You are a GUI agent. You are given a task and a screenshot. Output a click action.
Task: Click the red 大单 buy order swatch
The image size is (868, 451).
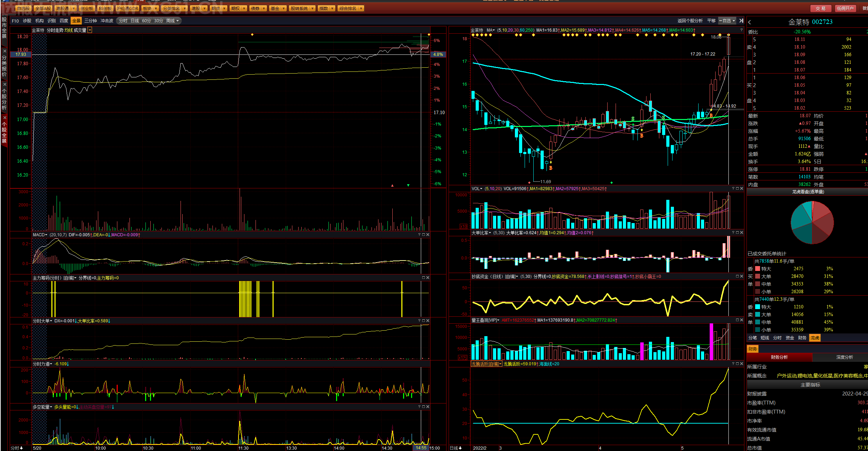point(758,276)
